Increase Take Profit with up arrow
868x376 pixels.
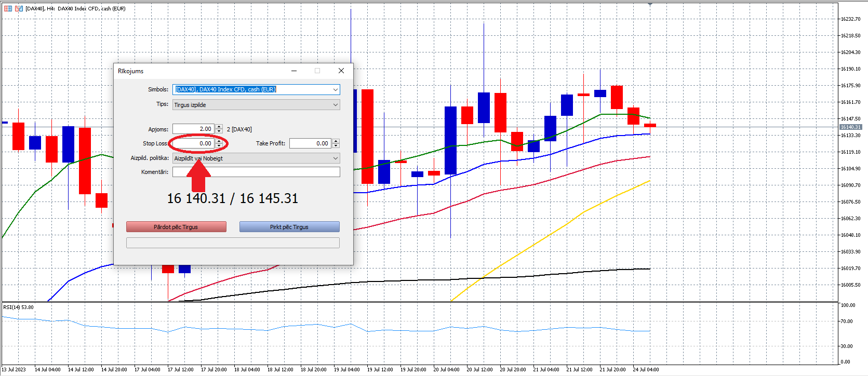(336, 141)
